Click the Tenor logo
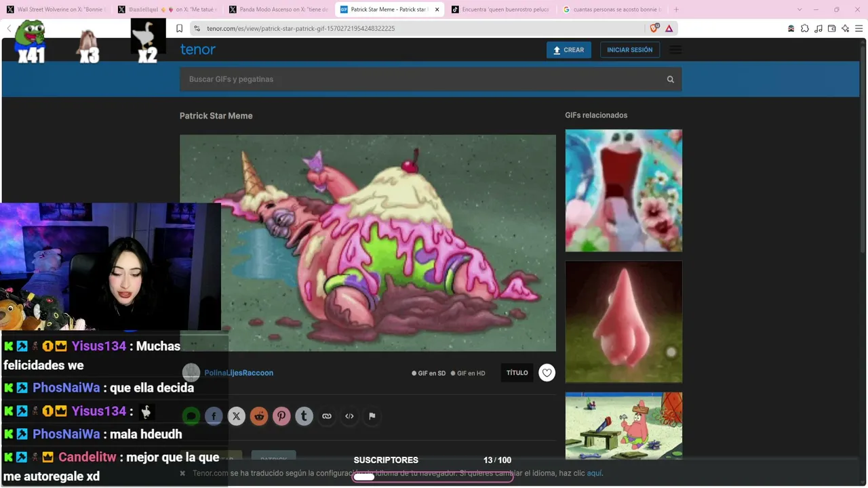 [198, 49]
